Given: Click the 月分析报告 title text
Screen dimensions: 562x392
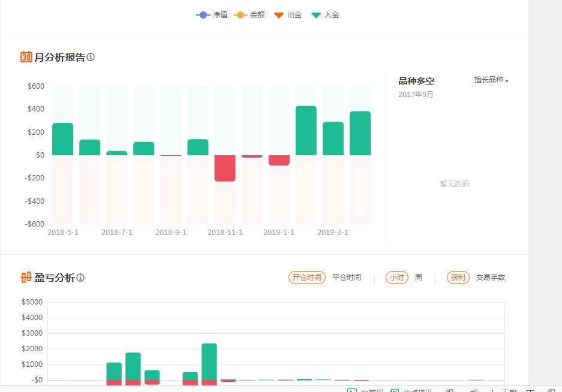Looking at the screenshot, I should [59, 57].
